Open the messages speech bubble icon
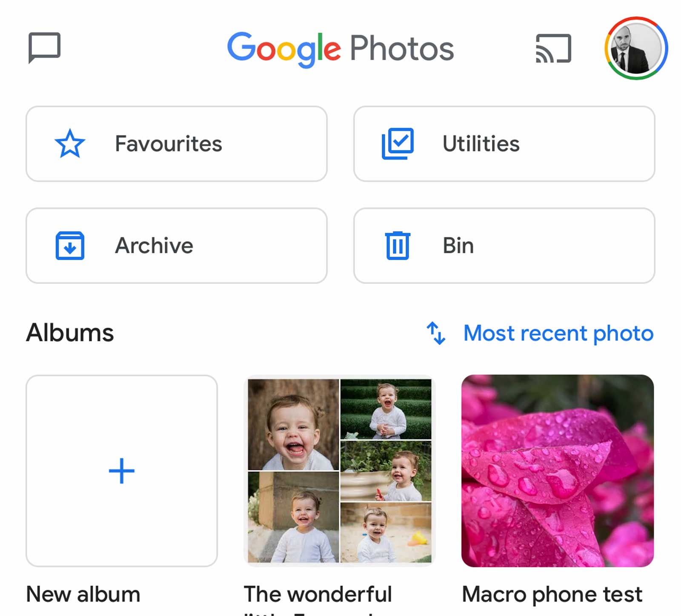 (44, 47)
